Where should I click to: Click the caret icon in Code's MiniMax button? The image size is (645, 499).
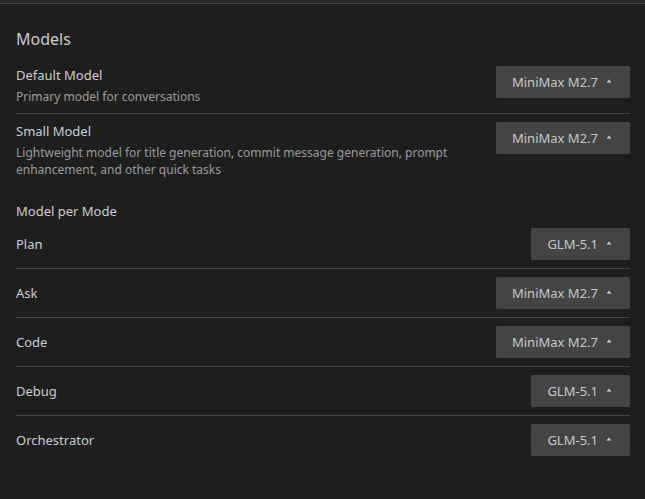[x=609, y=342]
